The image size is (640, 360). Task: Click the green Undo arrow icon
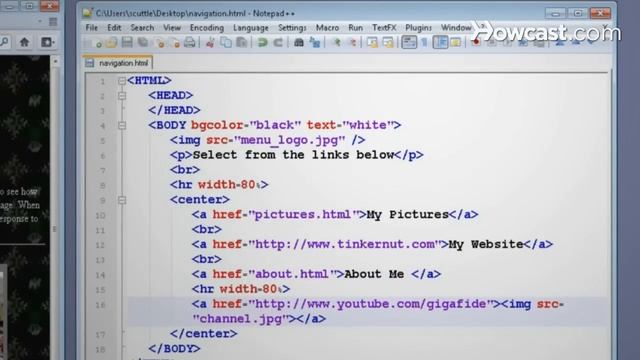click(x=262, y=42)
